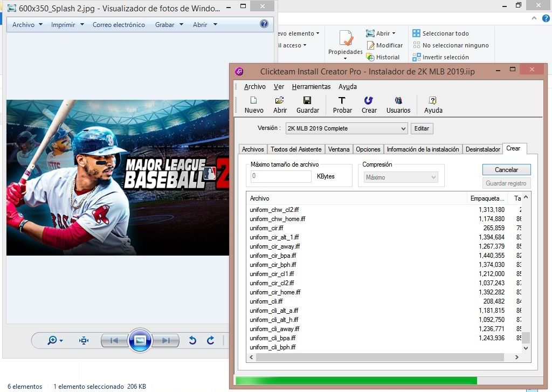552x392 pixels.
Task: Click the green build progress bar
Action: coord(356,380)
